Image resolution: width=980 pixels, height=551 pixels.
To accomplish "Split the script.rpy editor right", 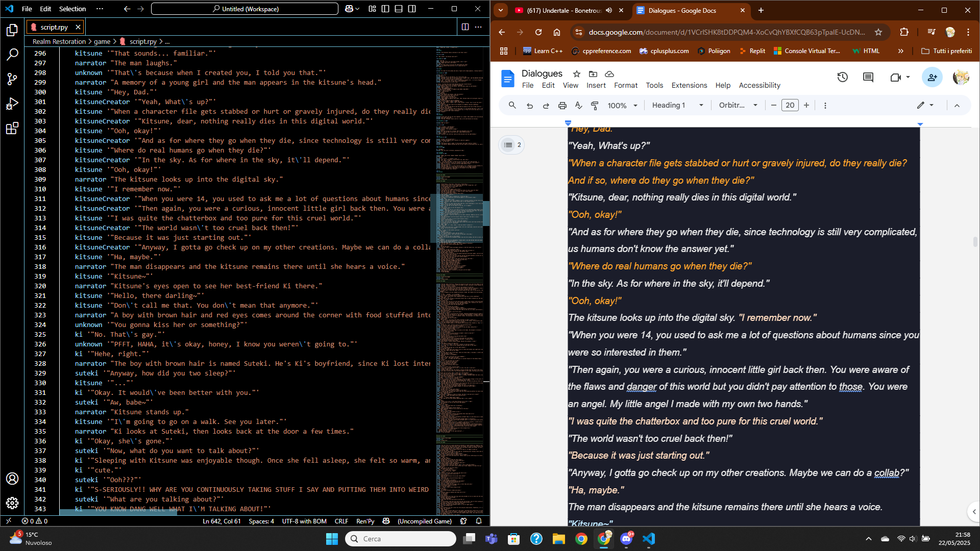I will coord(465,27).
